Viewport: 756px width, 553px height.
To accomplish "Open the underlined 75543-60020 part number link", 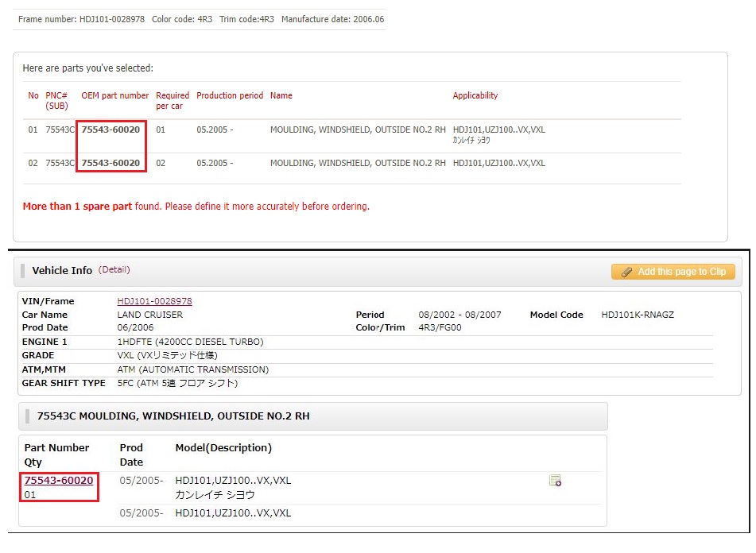I will click(x=59, y=480).
